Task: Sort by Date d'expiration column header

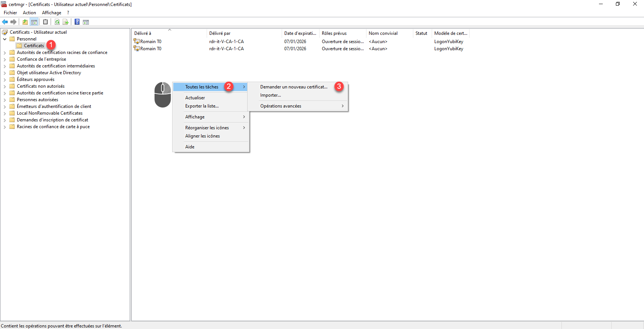Action: pos(300,33)
